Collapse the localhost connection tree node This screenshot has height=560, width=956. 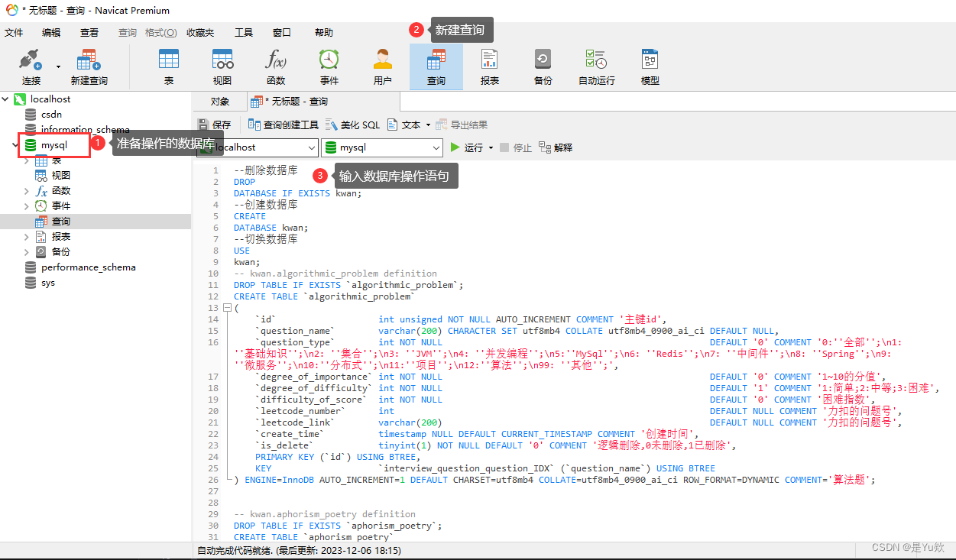[5, 99]
